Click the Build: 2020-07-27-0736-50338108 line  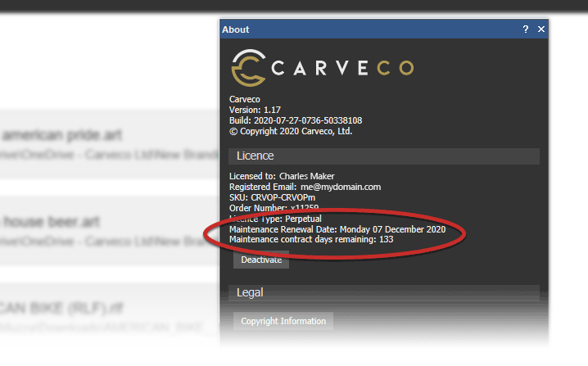296,120
